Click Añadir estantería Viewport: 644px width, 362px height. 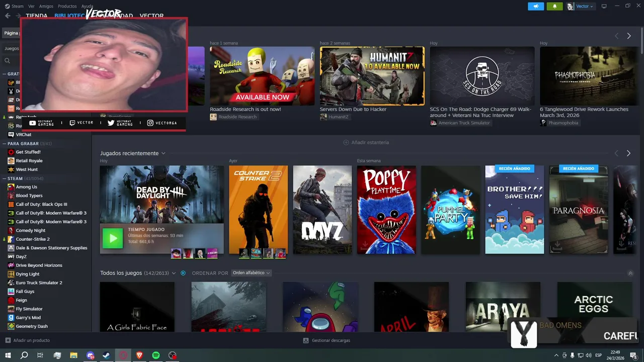click(366, 142)
